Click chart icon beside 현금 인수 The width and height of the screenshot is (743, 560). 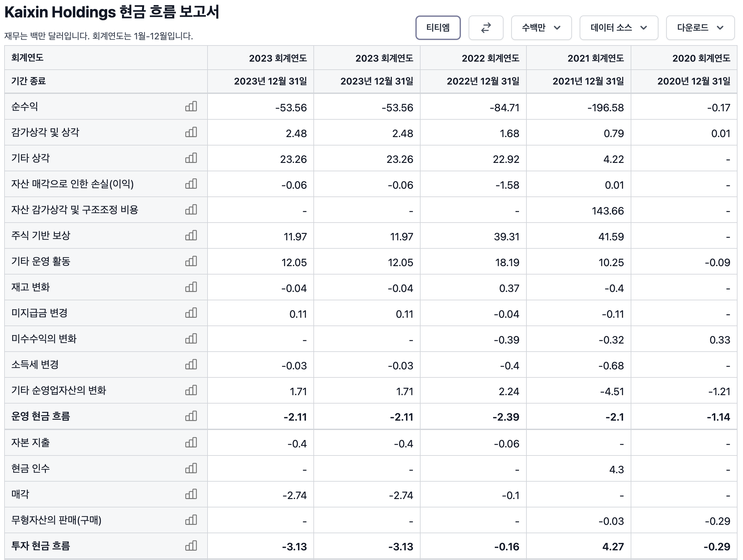click(x=191, y=468)
